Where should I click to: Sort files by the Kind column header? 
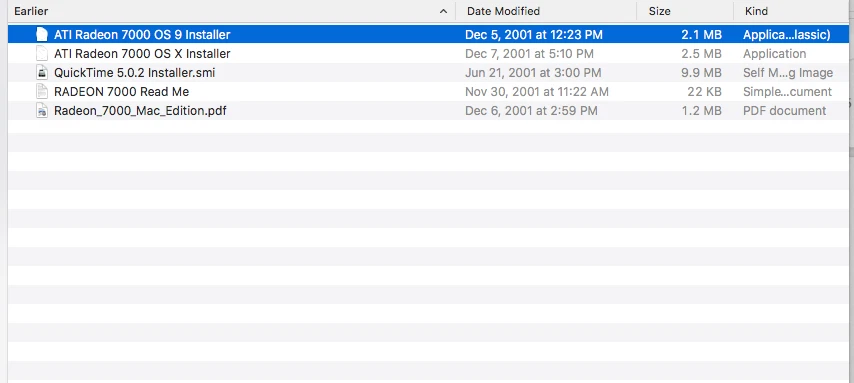(756, 11)
